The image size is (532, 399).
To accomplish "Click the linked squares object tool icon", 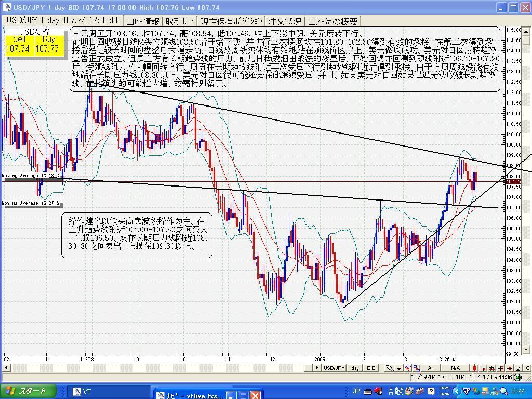I will click(416, 368).
